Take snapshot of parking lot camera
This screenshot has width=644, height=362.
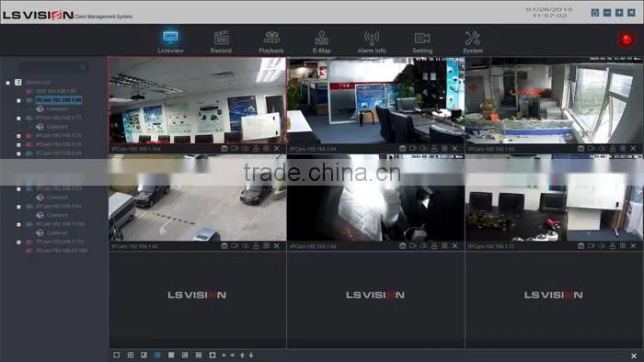click(224, 246)
